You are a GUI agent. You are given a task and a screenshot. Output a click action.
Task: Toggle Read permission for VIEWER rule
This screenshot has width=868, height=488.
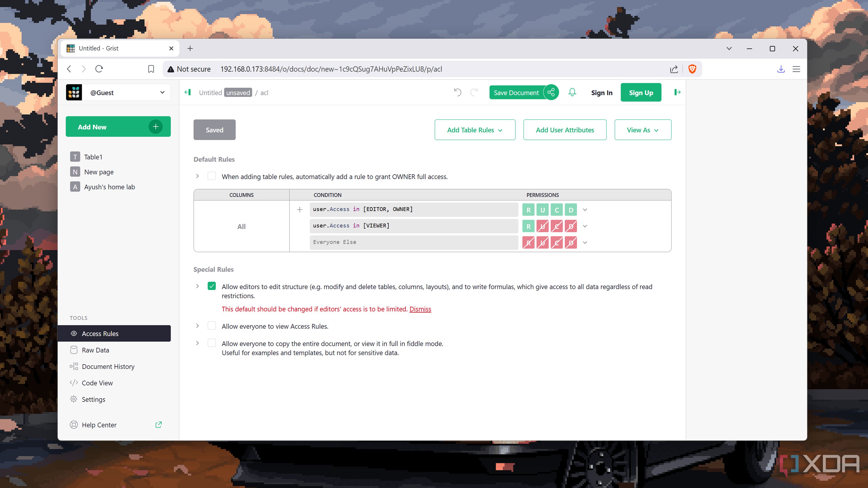point(528,226)
